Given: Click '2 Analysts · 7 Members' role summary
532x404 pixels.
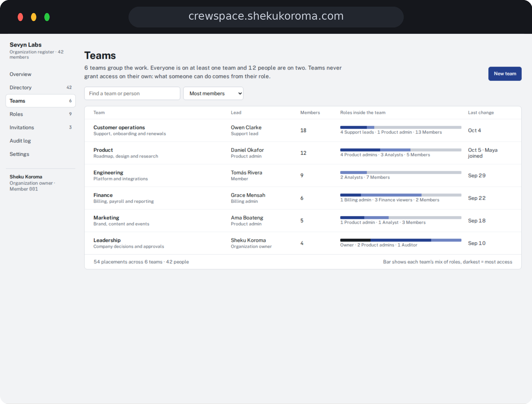Looking at the screenshot, I should pyautogui.click(x=365, y=177).
